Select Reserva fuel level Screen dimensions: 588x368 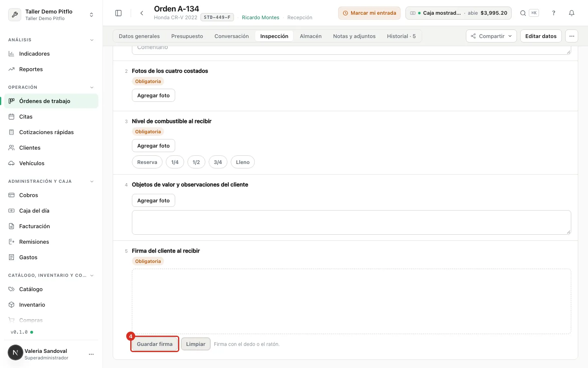pyautogui.click(x=147, y=162)
